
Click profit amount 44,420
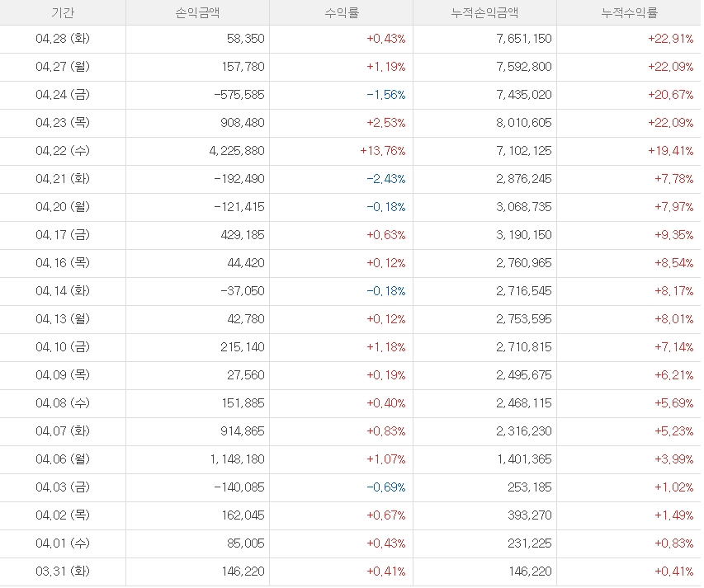pyautogui.click(x=246, y=263)
